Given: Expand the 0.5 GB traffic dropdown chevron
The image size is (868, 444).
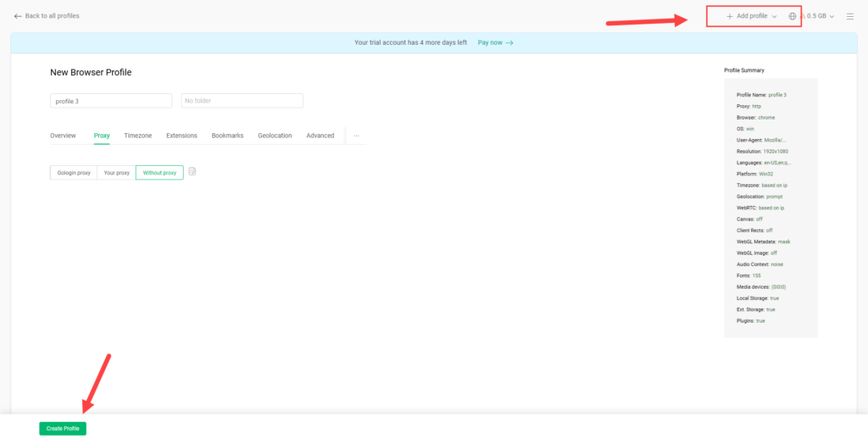Looking at the screenshot, I should coord(832,17).
